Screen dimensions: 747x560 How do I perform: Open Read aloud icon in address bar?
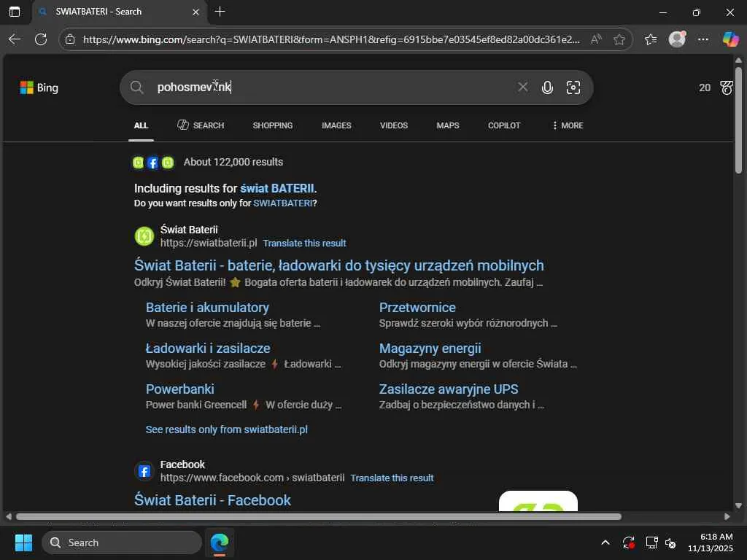pos(596,39)
